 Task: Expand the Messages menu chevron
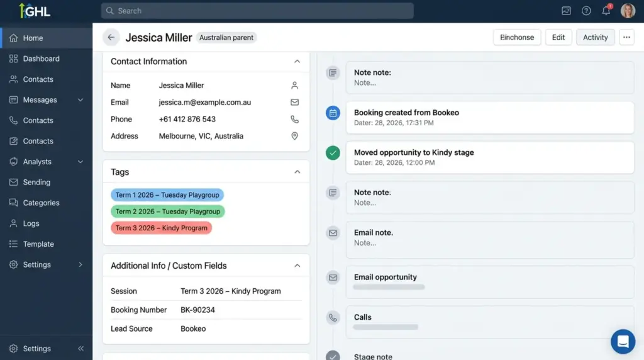(80, 100)
